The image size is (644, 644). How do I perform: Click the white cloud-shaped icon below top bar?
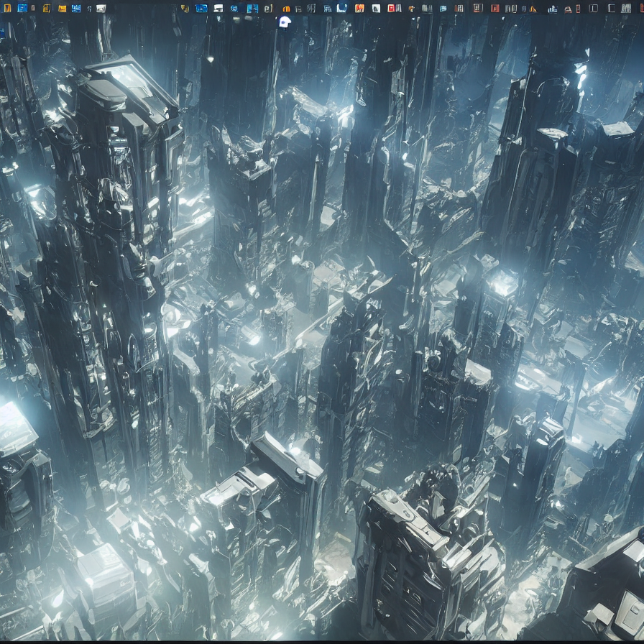(285, 22)
